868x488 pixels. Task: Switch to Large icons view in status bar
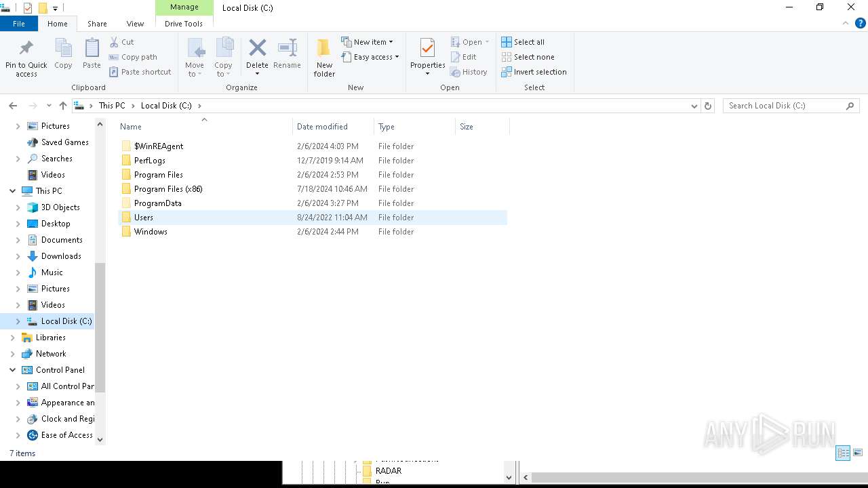pos(858,453)
